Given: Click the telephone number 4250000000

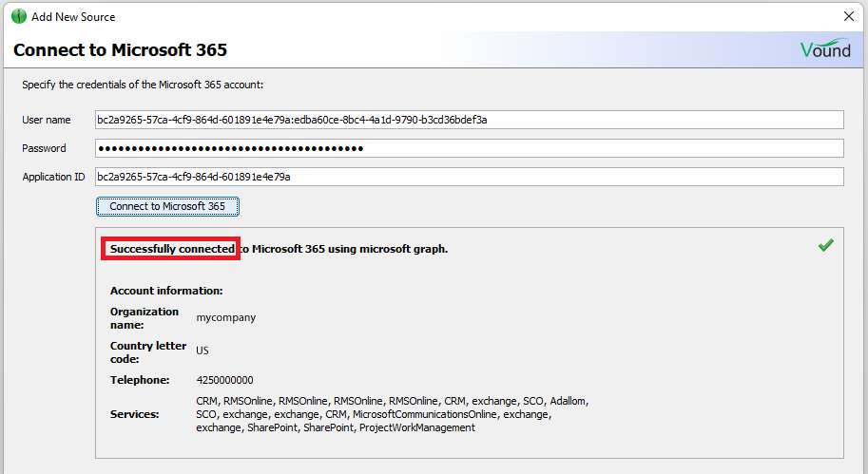Looking at the screenshot, I should pos(224,380).
